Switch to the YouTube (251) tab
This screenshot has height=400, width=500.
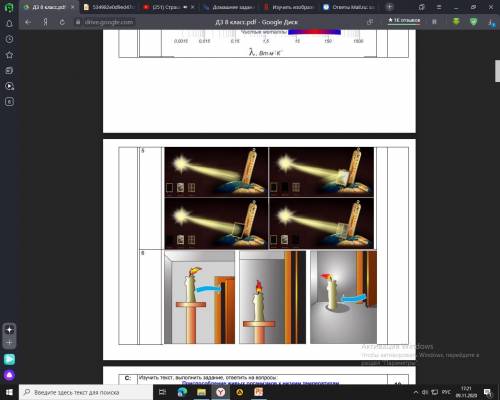pyautogui.click(x=169, y=7)
